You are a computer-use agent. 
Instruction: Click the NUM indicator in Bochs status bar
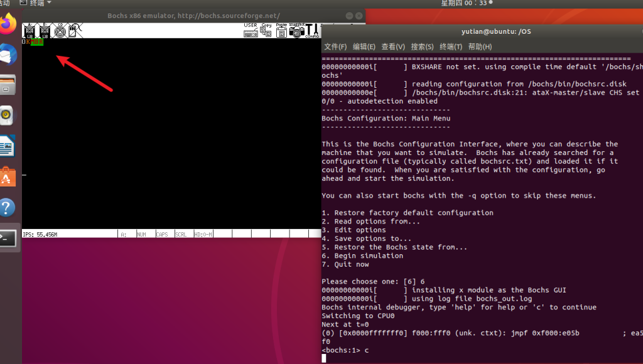(143, 234)
